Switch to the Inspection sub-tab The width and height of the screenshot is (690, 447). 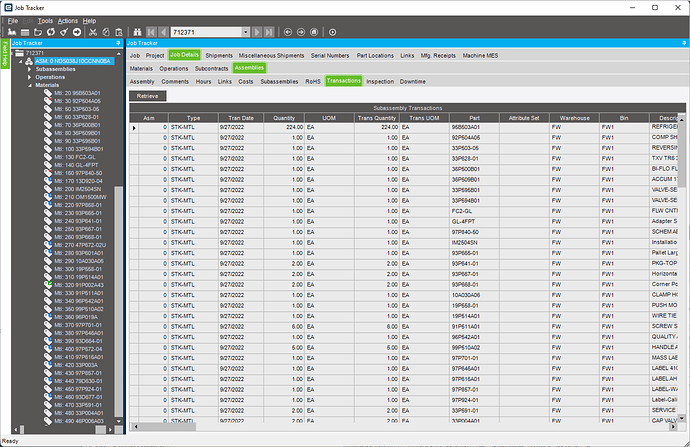coord(379,80)
